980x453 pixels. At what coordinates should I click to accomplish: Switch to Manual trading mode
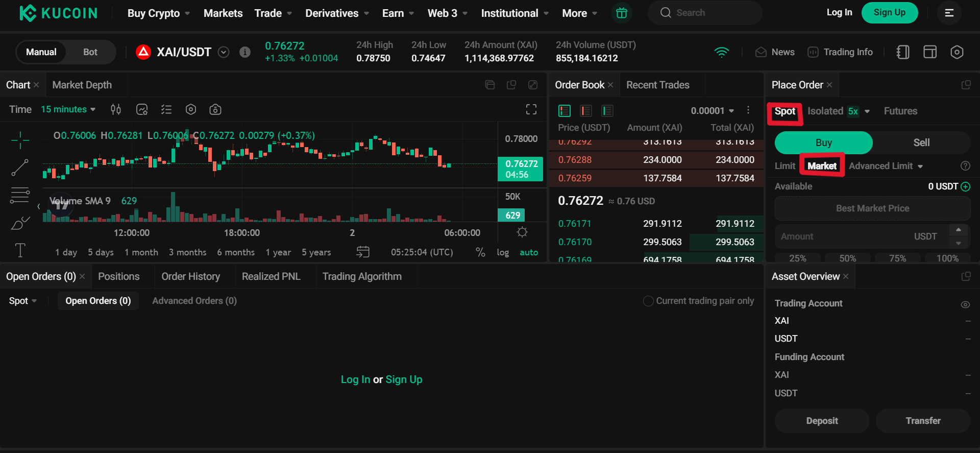coord(41,52)
